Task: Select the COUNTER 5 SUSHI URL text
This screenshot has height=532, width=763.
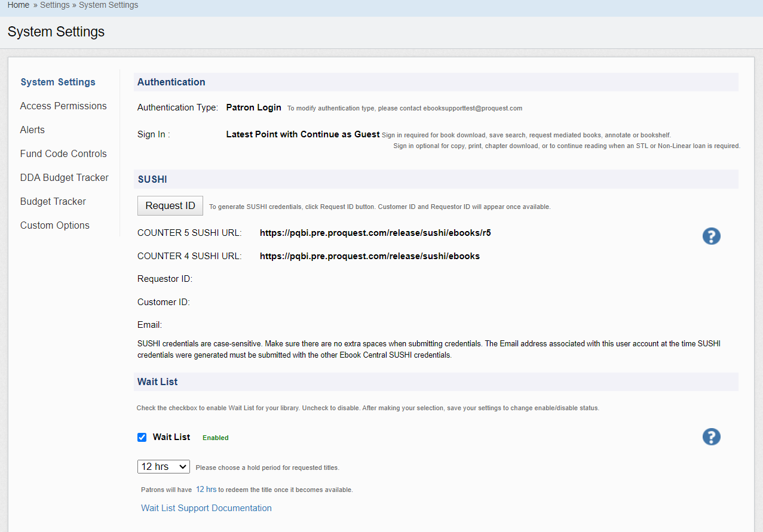Action: 375,232
